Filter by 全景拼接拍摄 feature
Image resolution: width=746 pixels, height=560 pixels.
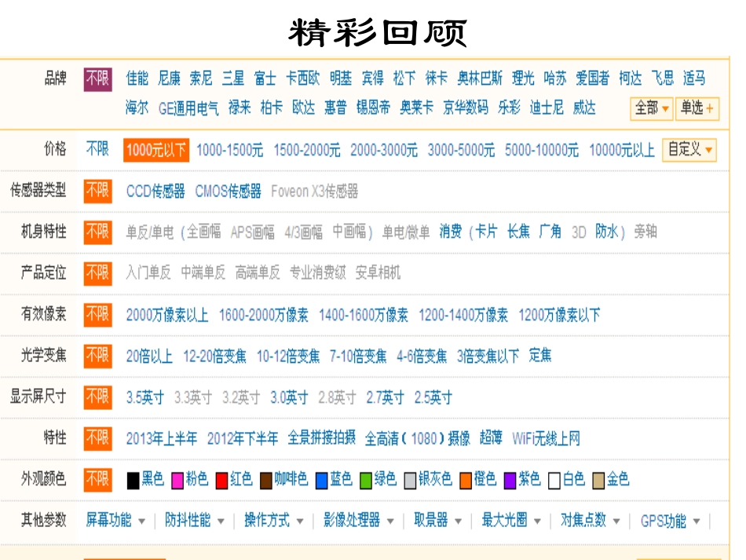pos(322,438)
